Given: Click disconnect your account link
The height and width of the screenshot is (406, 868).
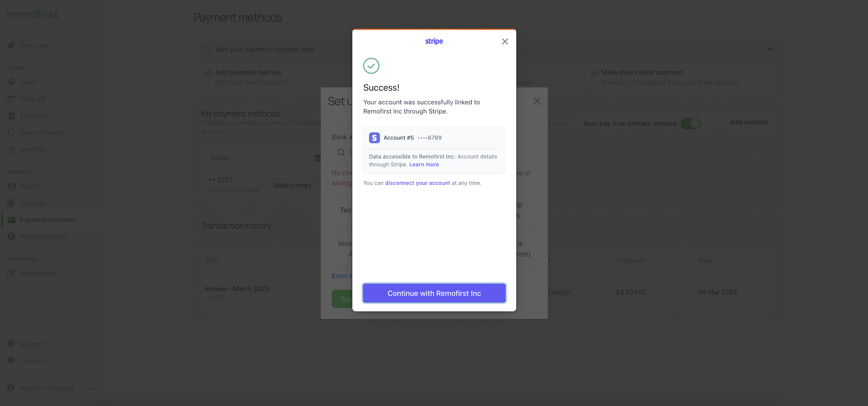Looking at the screenshot, I should (417, 183).
